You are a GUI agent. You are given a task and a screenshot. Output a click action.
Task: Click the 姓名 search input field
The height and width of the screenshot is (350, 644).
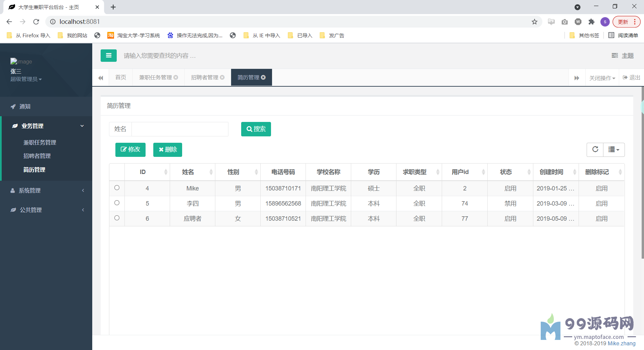[x=180, y=129]
